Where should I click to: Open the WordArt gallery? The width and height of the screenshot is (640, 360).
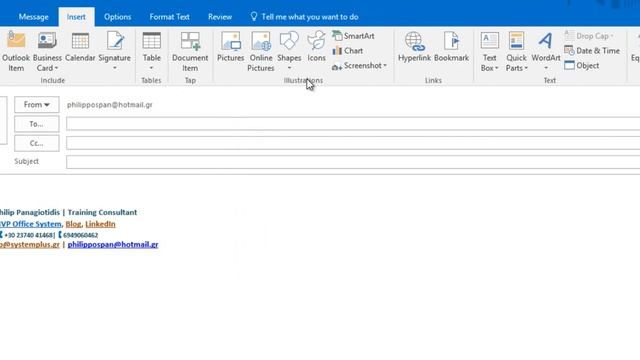click(x=546, y=51)
